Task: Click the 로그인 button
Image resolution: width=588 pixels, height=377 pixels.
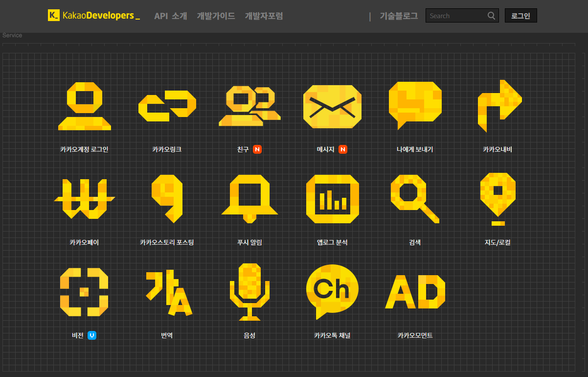Action: (521, 16)
